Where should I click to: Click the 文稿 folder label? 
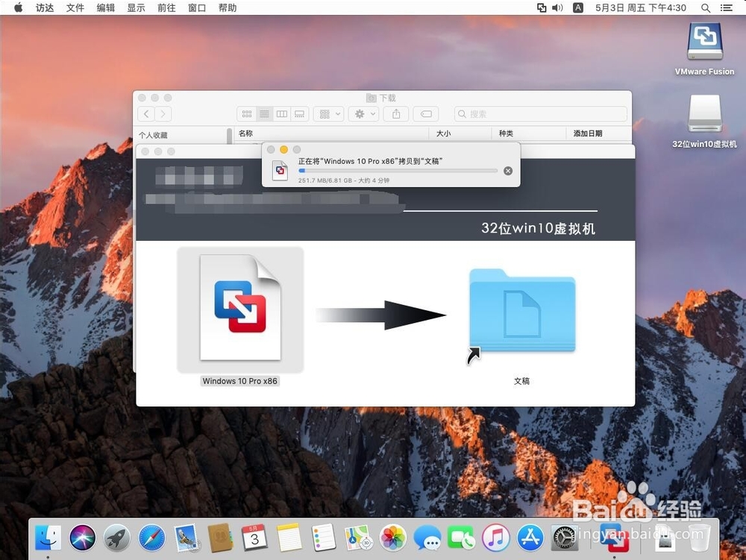[522, 381]
